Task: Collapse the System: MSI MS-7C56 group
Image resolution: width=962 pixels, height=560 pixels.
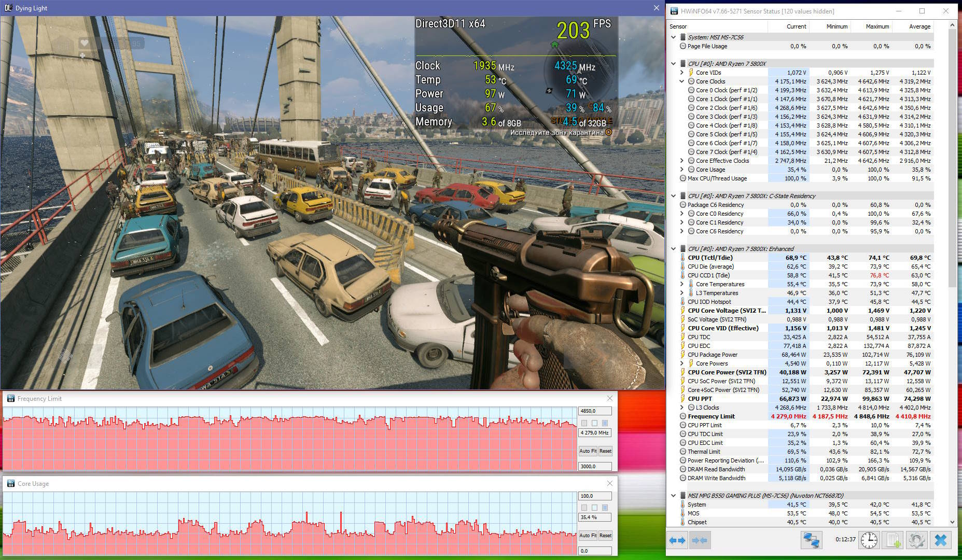Action: pos(673,37)
